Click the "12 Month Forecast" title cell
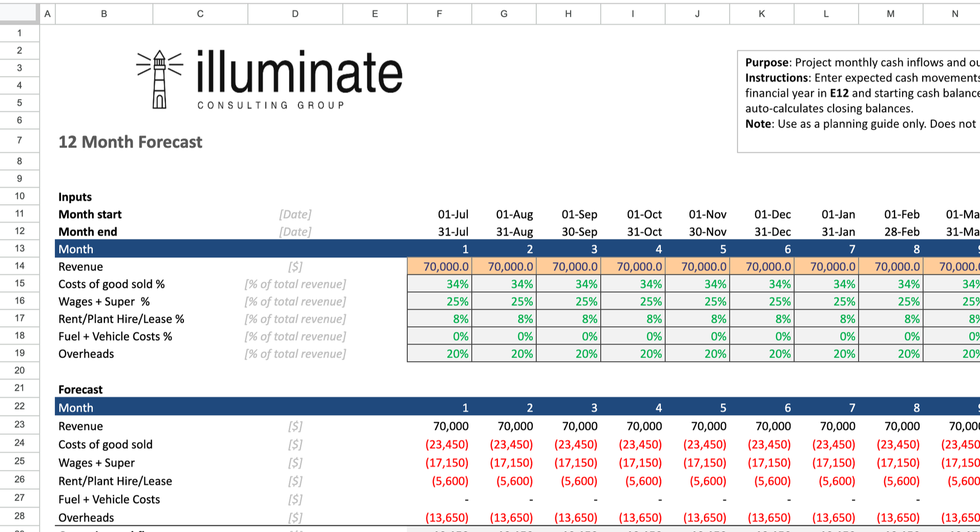The height and width of the screenshot is (532, 980). (x=130, y=142)
